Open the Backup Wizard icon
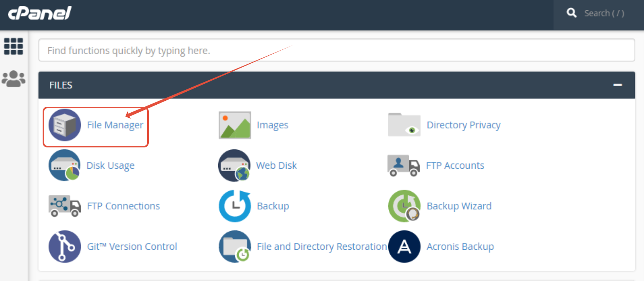 pyautogui.click(x=404, y=206)
